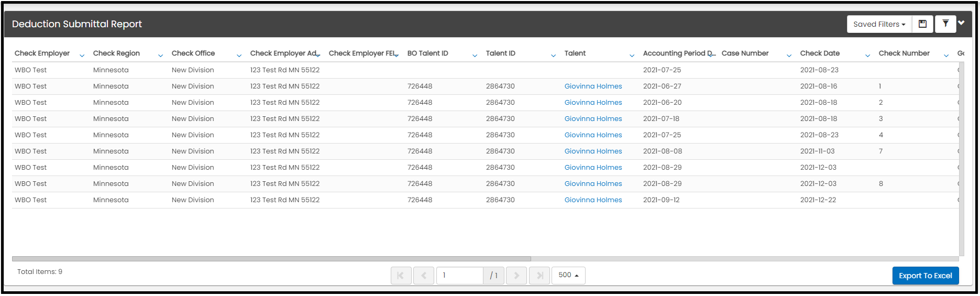Open Check Employer column menu arrow

click(82, 56)
